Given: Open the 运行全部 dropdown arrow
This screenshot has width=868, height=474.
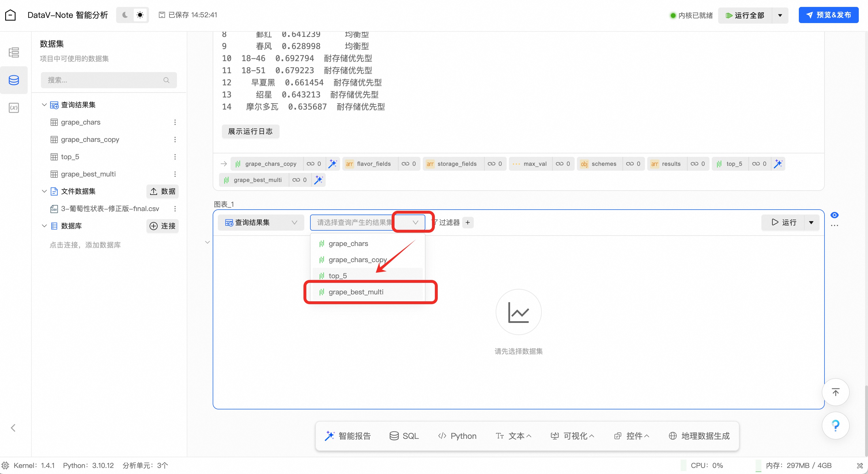Looking at the screenshot, I should click(x=780, y=16).
